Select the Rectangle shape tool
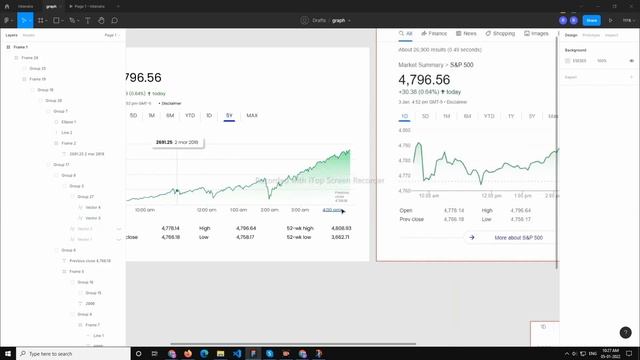This screenshot has height=360, width=640. pyautogui.click(x=56, y=20)
